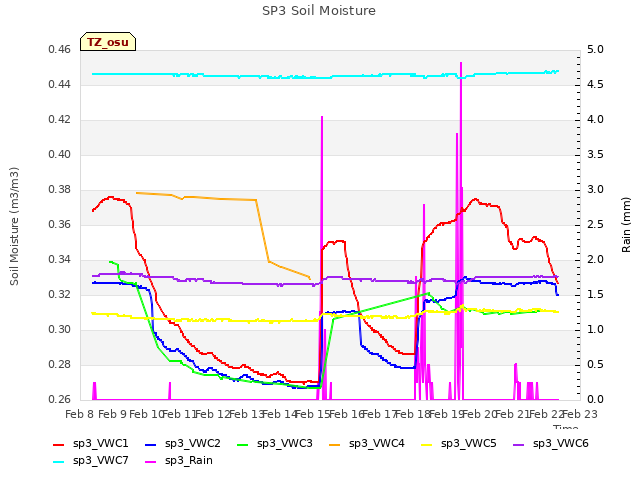The height and width of the screenshot is (480, 640).
Task: Click the 0.46 left axis value
Action: (60, 49)
